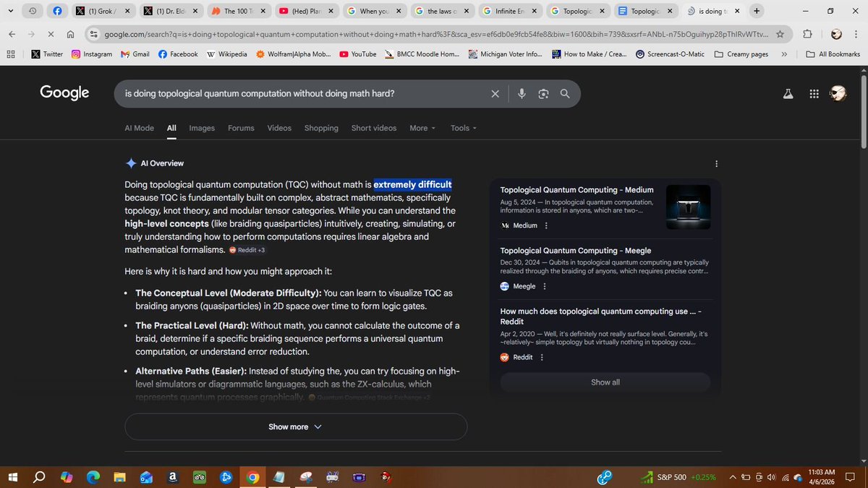Viewport: 868px width, 488px height.
Task: Expand AI Overview with Show more
Action: [296, 427]
